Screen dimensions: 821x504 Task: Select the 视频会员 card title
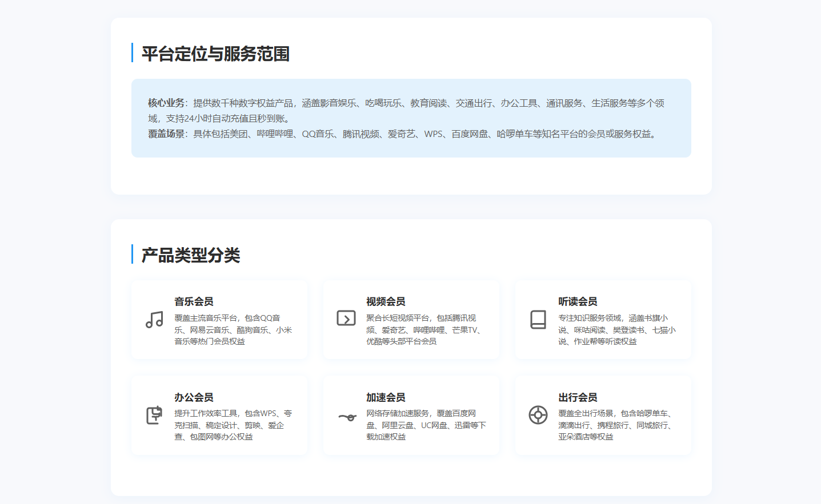386,301
